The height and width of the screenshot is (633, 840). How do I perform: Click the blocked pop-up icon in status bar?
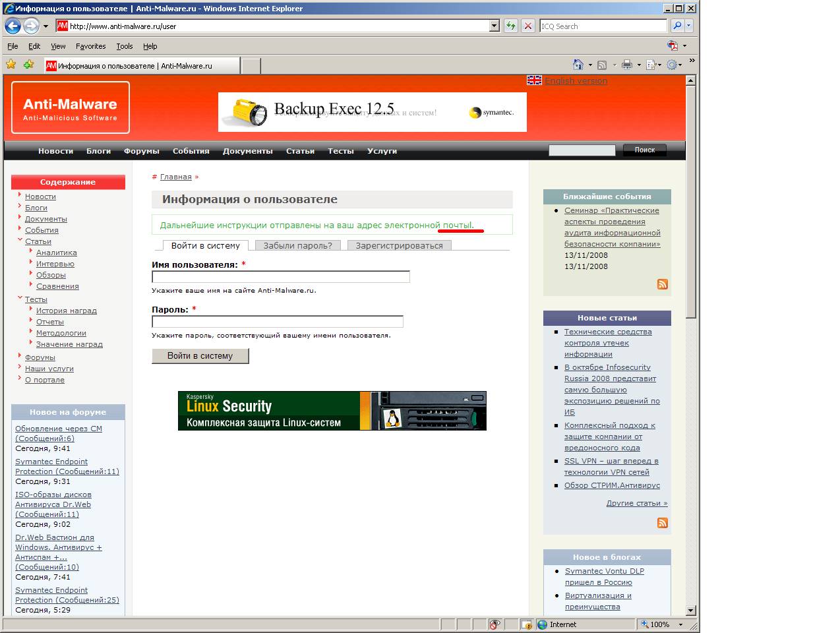coord(526,624)
